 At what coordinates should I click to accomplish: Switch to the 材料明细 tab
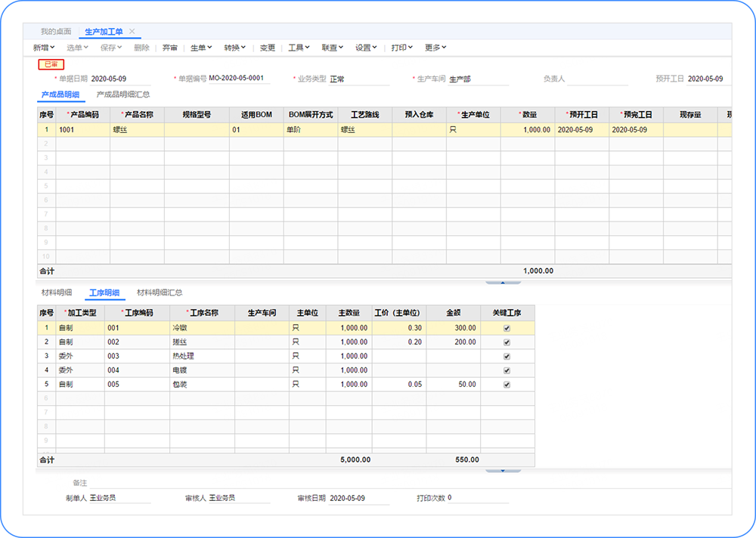click(57, 292)
